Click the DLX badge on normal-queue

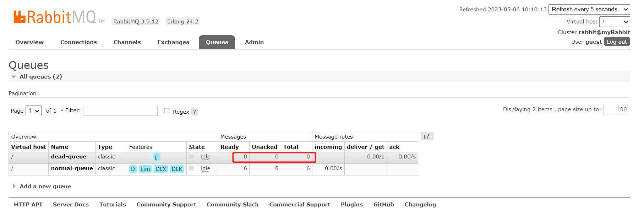point(161,169)
